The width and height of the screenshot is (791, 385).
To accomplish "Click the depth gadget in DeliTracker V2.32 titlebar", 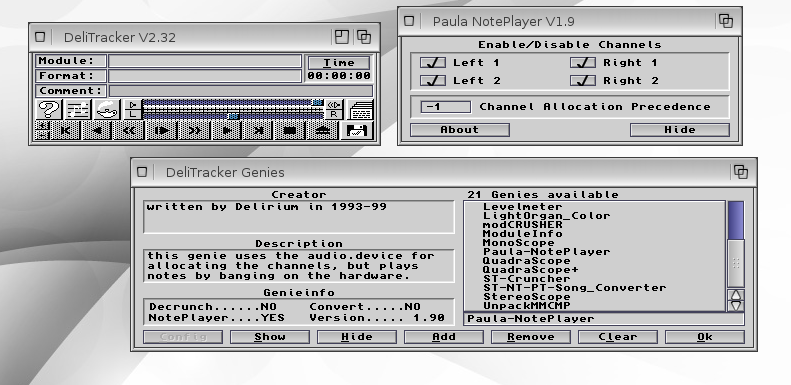I will (364, 37).
